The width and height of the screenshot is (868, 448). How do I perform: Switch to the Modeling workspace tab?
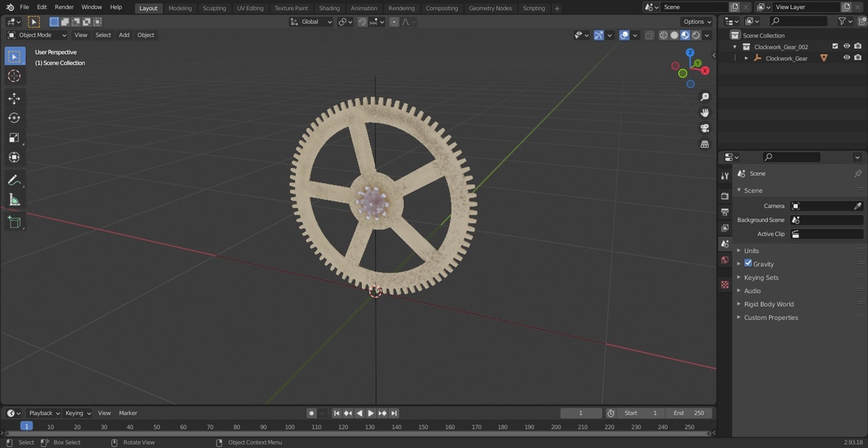[x=180, y=8]
